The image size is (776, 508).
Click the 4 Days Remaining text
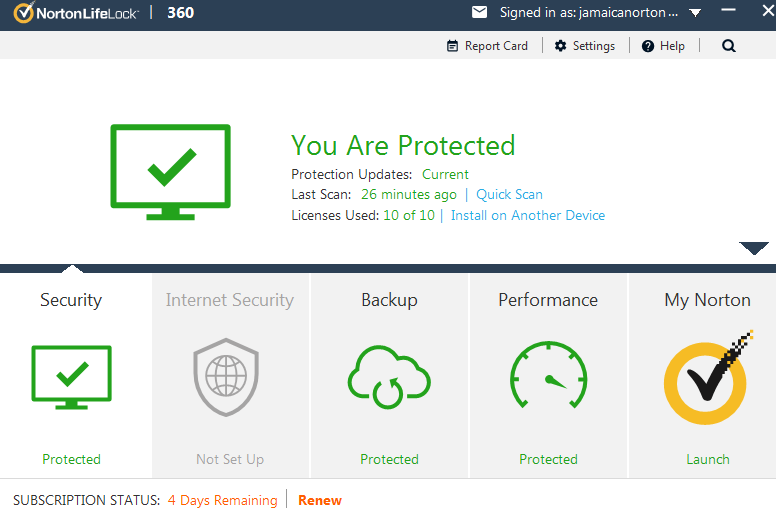pos(223,501)
